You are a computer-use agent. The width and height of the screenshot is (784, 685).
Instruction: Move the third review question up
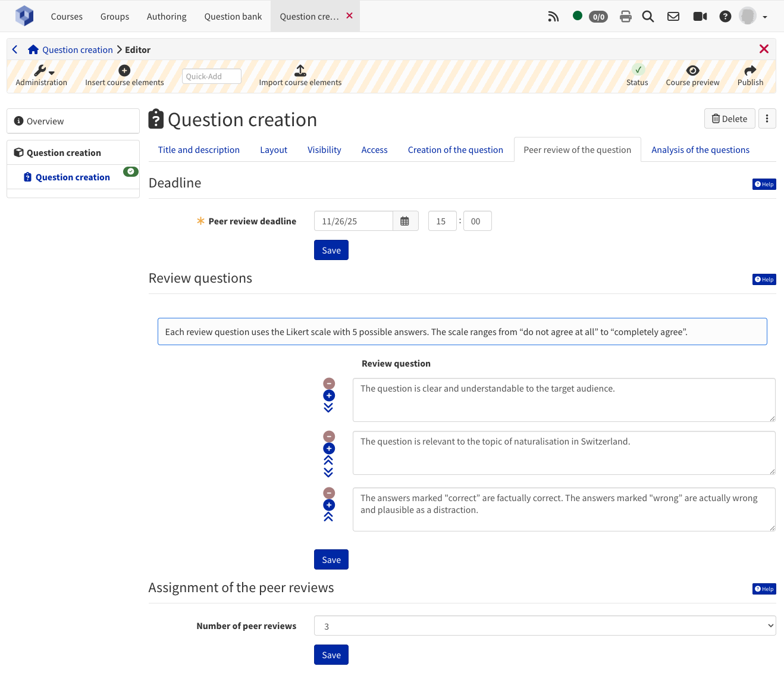point(328,517)
